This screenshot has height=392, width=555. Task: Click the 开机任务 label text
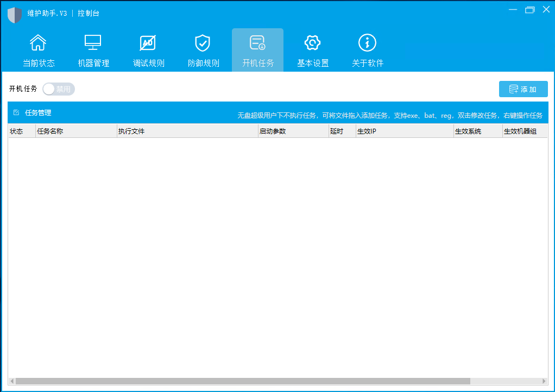(x=23, y=89)
